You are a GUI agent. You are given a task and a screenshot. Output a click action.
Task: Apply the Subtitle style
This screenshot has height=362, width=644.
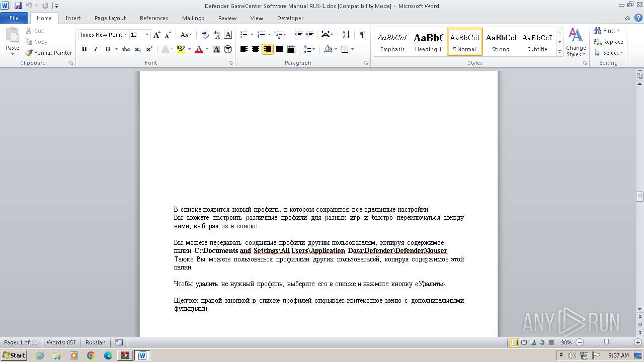tap(537, 42)
